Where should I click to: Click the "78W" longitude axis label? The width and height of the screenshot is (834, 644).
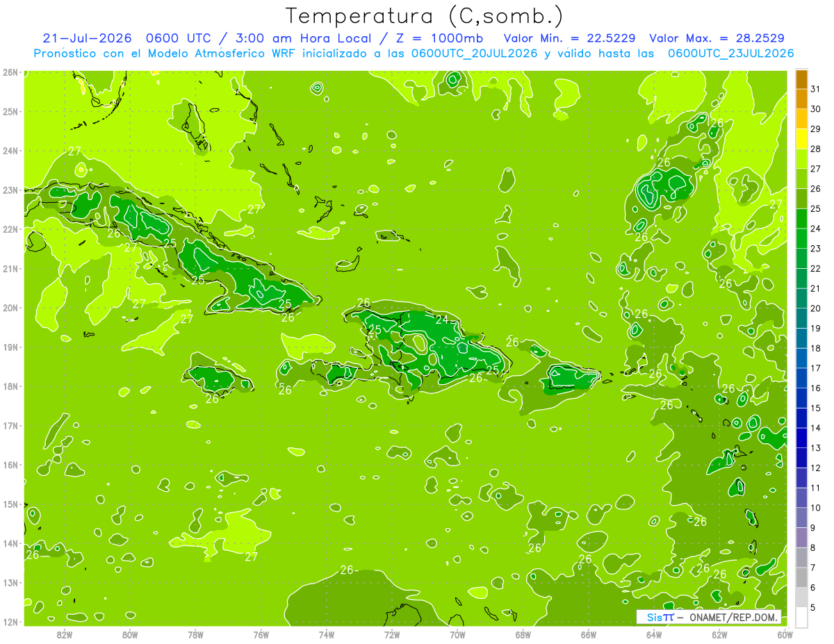[x=195, y=634]
